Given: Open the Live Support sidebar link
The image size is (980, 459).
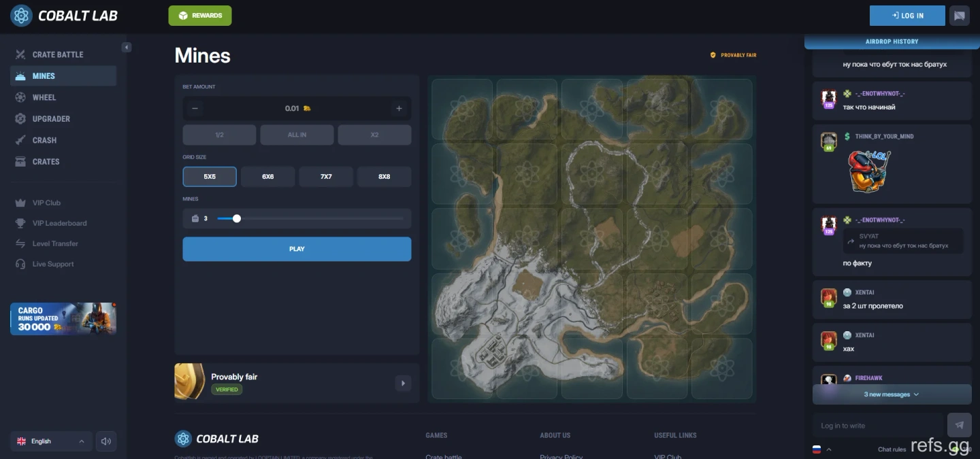Looking at the screenshot, I should click(x=53, y=264).
